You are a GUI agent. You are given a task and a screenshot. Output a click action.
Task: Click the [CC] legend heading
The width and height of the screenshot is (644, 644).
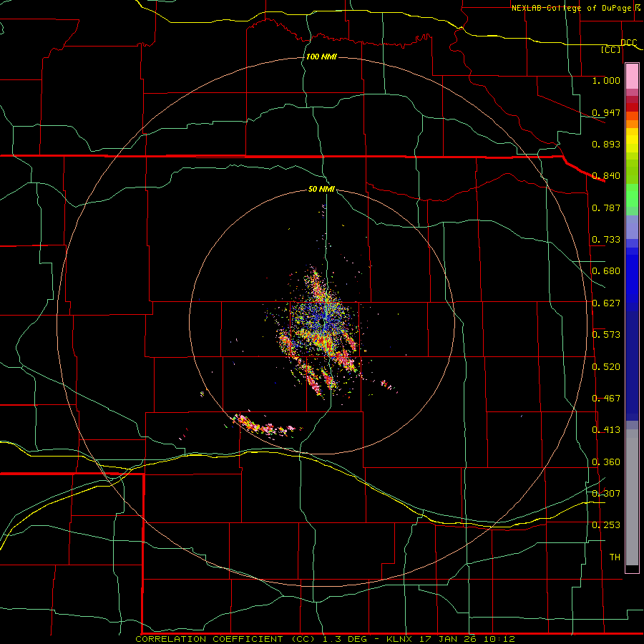pos(610,49)
